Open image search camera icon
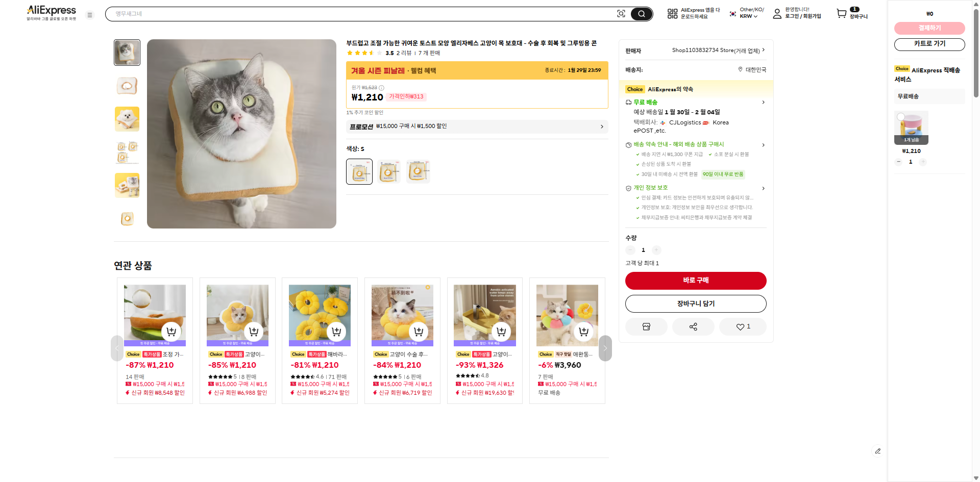 tap(621, 14)
